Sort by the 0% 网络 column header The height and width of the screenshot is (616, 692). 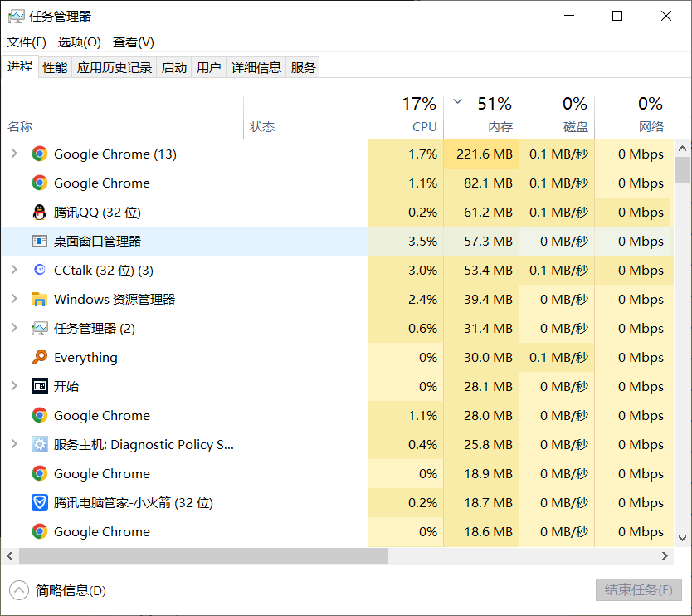click(x=632, y=116)
